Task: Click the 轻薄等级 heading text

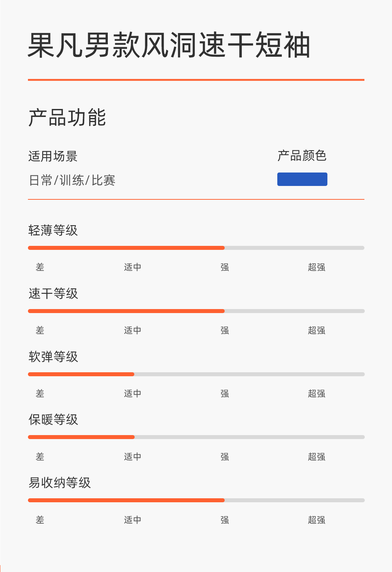Action: click(53, 230)
